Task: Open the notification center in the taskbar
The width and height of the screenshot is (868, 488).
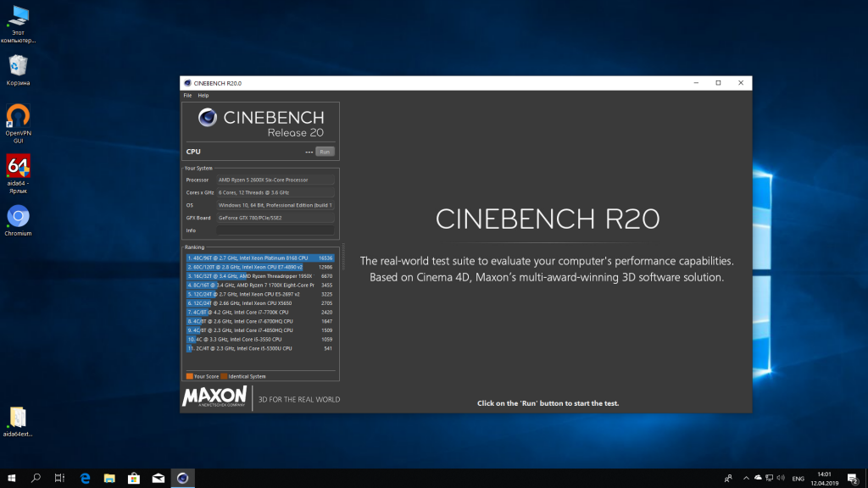Action: coord(855,478)
